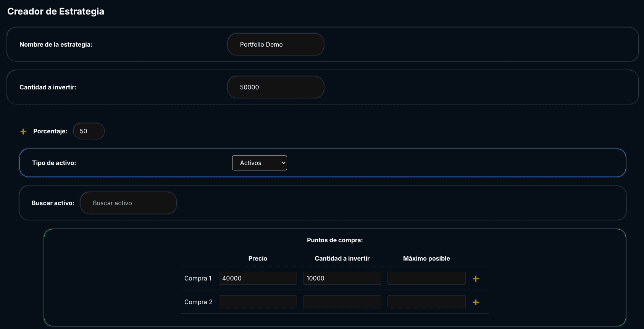
Task: Click the plus icon in Compra 1 row
Action: click(x=476, y=279)
